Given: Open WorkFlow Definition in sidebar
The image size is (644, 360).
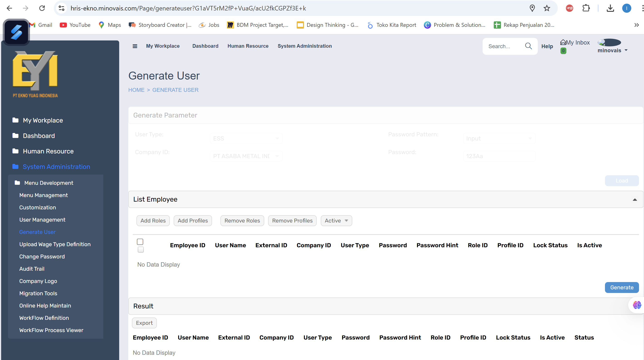Looking at the screenshot, I should tap(44, 318).
